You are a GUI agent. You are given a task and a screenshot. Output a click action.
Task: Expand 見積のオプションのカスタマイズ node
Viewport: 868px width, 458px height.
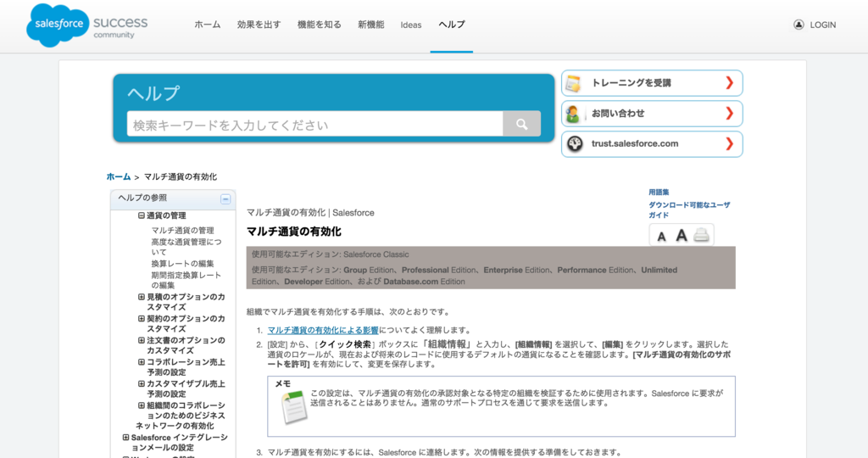tap(142, 297)
